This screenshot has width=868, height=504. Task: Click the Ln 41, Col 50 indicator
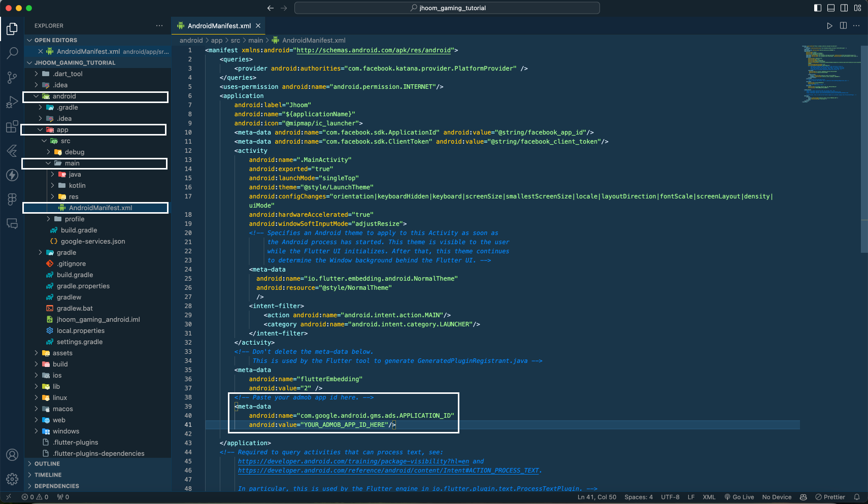[596, 497]
